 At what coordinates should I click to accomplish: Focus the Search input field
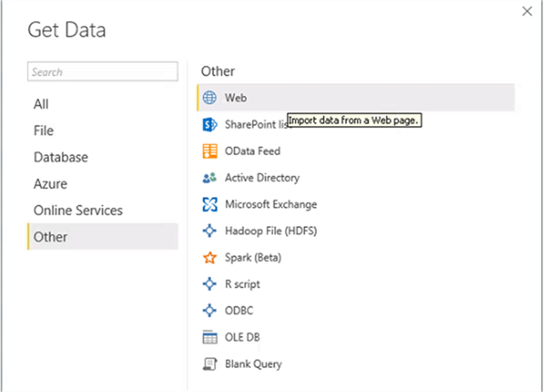(103, 72)
